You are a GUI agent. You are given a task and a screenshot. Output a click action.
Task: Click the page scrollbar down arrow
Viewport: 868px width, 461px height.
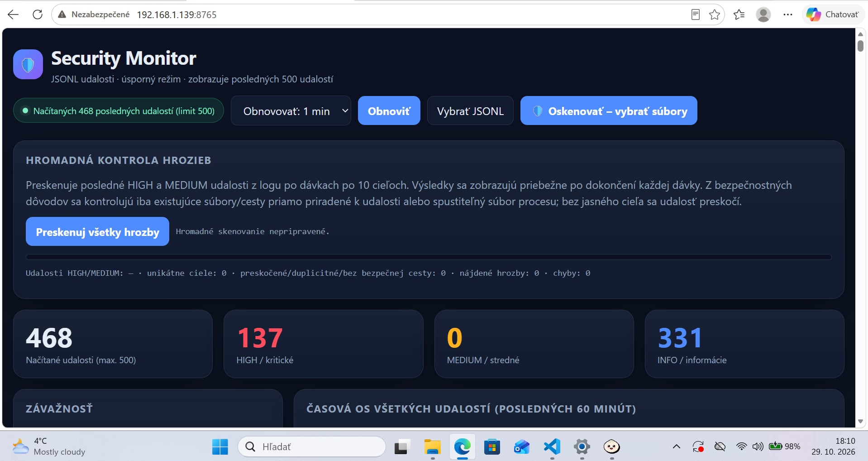860,421
